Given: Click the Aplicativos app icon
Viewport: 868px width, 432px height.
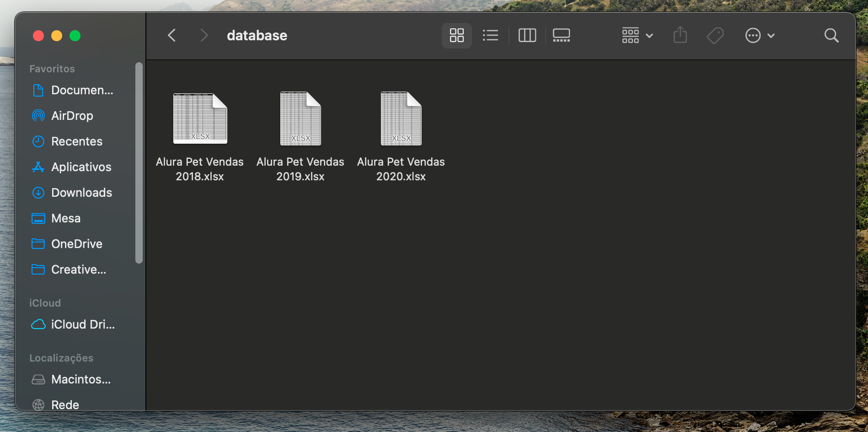Looking at the screenshot, I should pos(38,167).
